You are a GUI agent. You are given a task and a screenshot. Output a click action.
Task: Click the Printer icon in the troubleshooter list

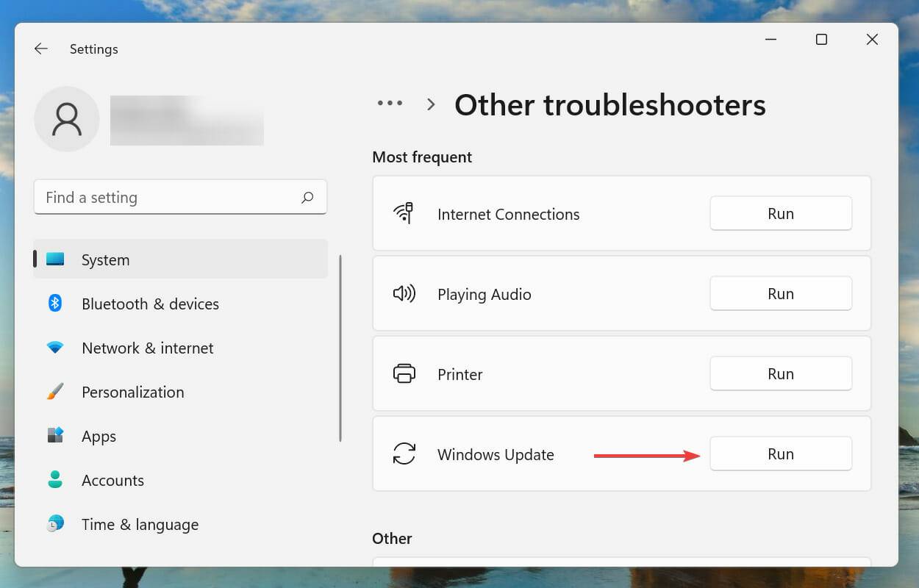(404, 373)
